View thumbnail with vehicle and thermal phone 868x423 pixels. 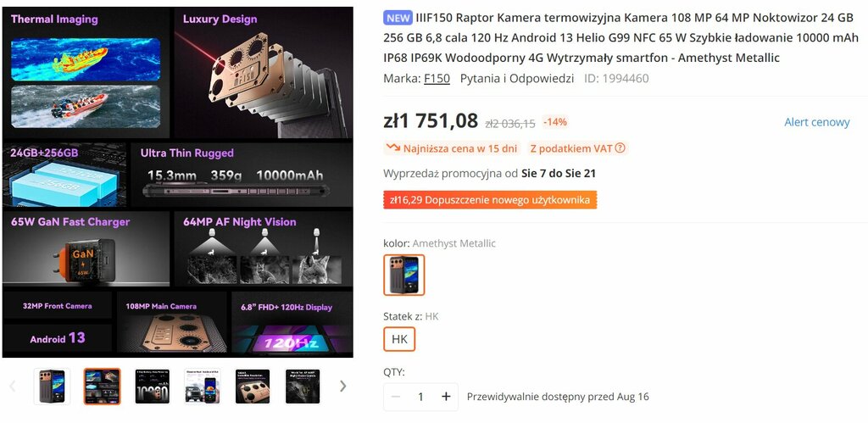(x=202, y=386)
